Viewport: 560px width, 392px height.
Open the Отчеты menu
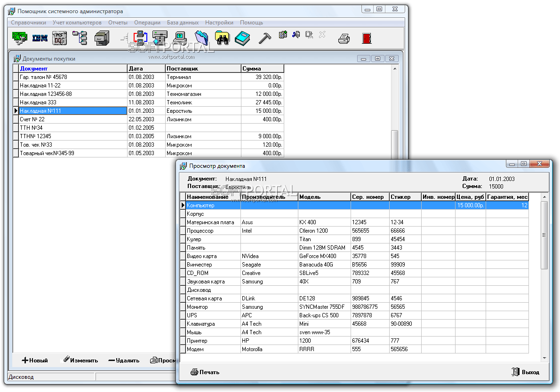[118, 23]
